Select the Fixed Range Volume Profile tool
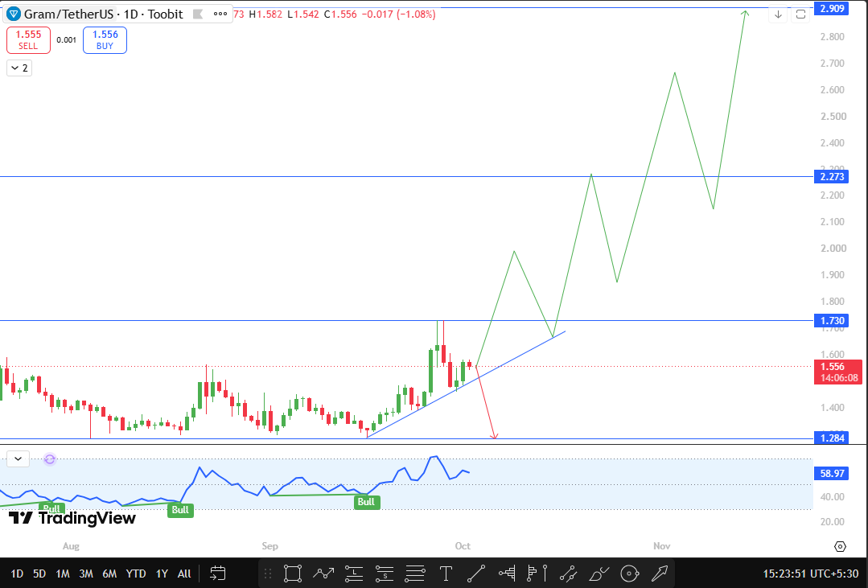Screen dimensions: 868x588 coord(507,574)
